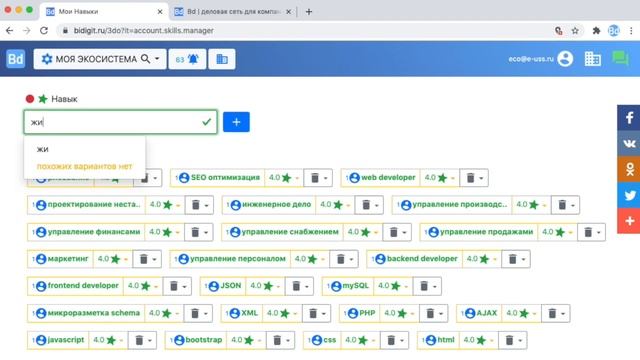This screenshot has height=360, width=640.
Task: Open rating dropdown for html skill
Action: tap(478, 340)
